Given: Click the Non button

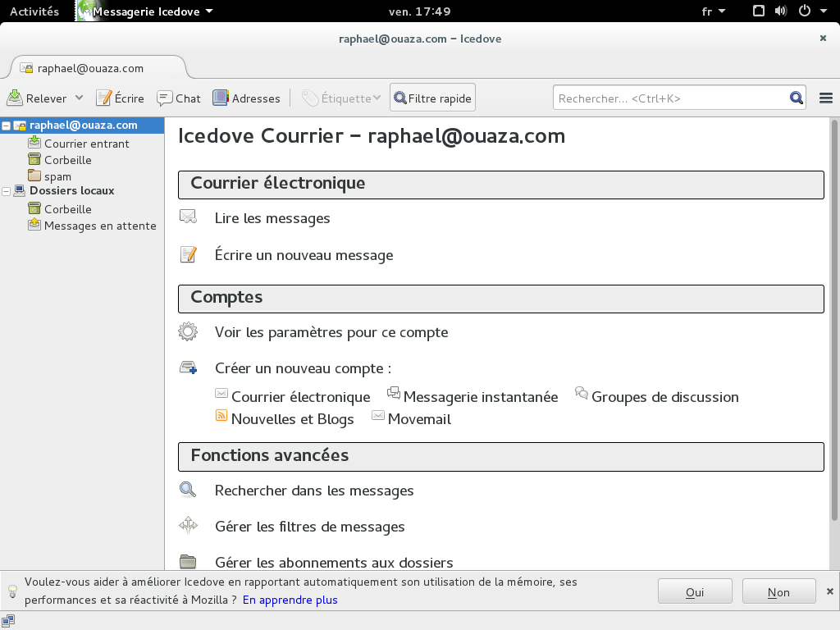Looking at the screenshot, I should point(778,592).
